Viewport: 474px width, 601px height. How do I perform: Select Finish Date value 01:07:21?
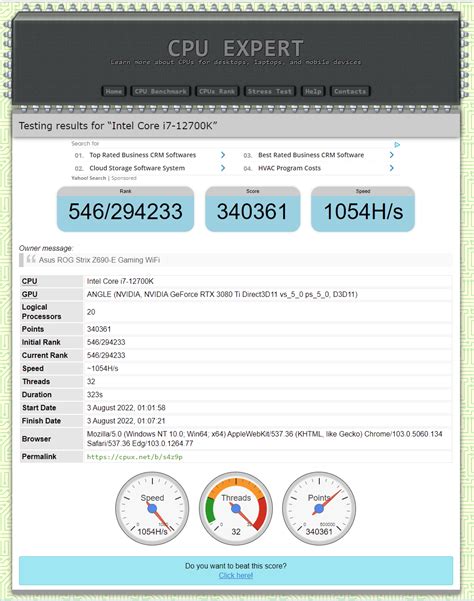tap(126, 421)
